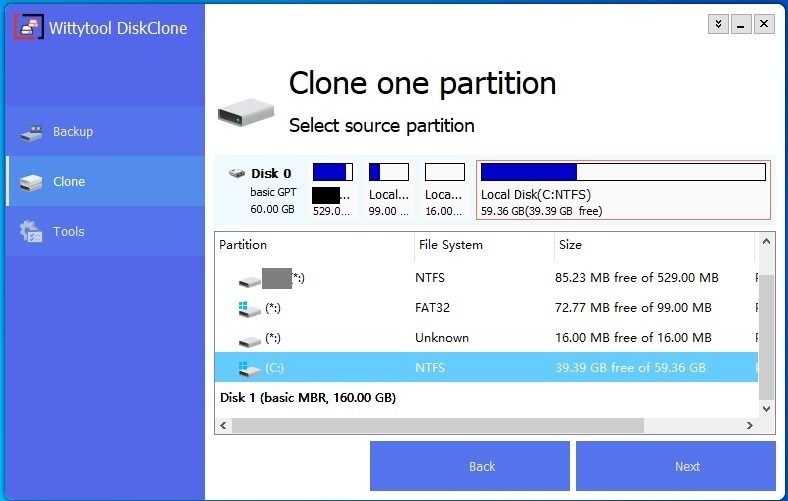Viewport: 788px width, 501px height.
Task: Select the FAT32 99.00 MB partition row
Action: 486,308
